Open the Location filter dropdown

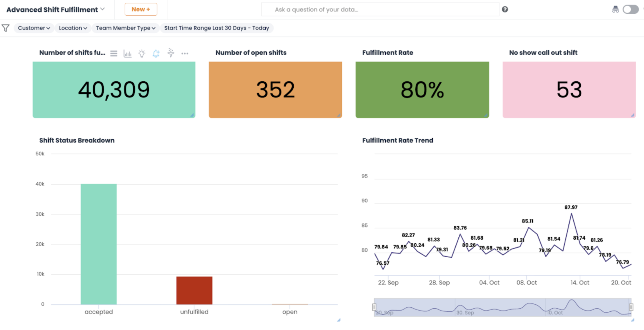(73, 28)
